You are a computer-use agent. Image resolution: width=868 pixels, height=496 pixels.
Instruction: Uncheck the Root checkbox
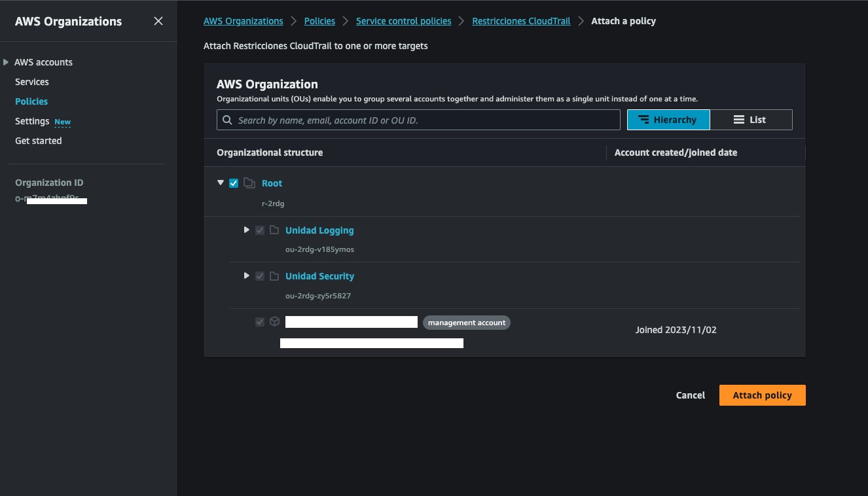click(x=234, y=183)
